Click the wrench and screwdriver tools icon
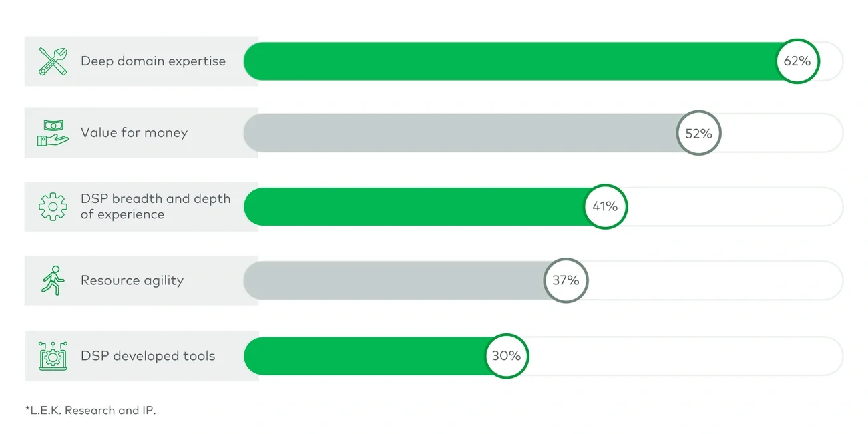The image size is (868, 434). pyautogui.click(x=53, y=61)
